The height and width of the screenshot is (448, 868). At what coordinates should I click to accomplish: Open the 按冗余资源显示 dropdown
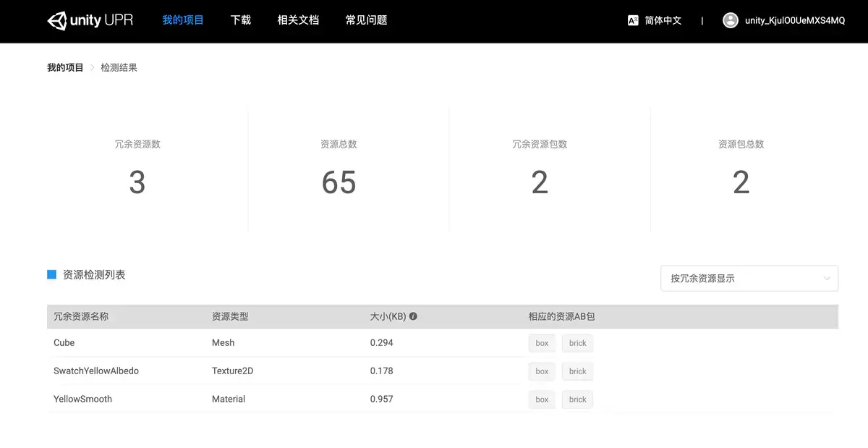coord(749,279)
